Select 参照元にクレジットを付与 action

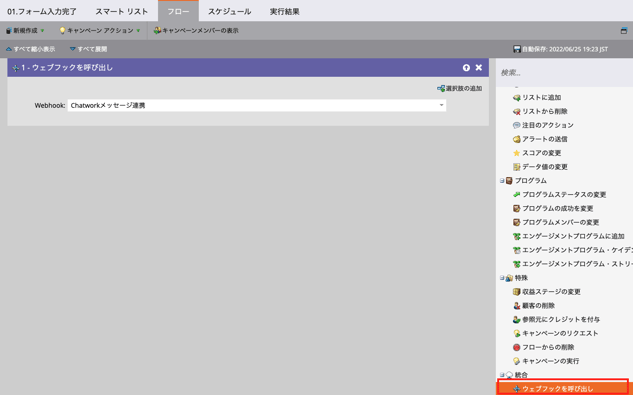(556, 319)
